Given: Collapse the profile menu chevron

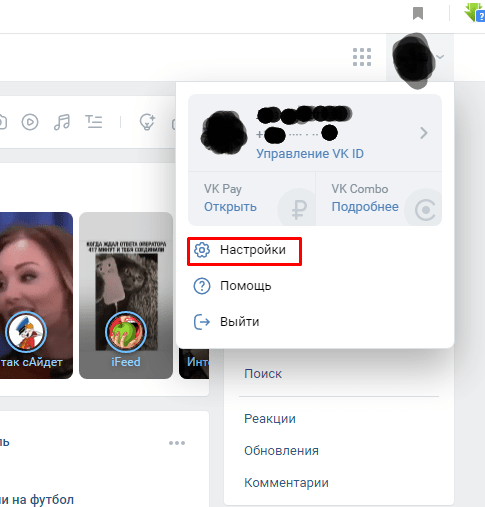Looking at the screenshot, I should pos(440,57).
